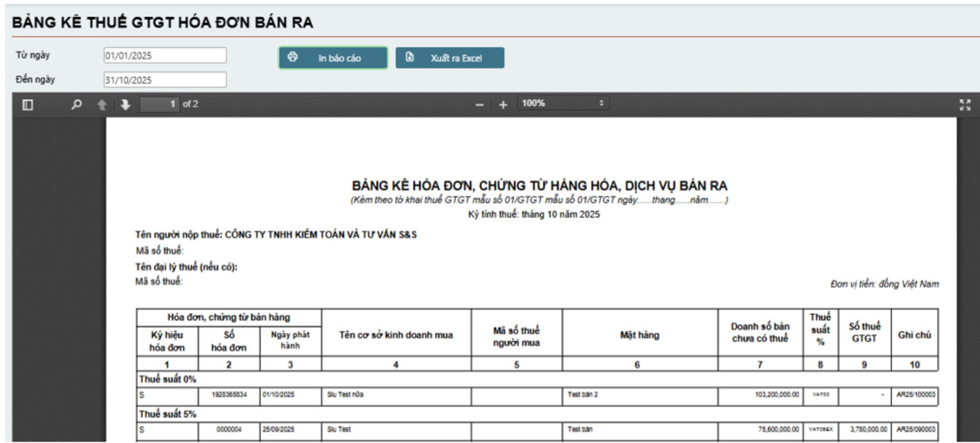Select invoice number 0000004 in table
This screenshot has height=443, width=980.
229,430
